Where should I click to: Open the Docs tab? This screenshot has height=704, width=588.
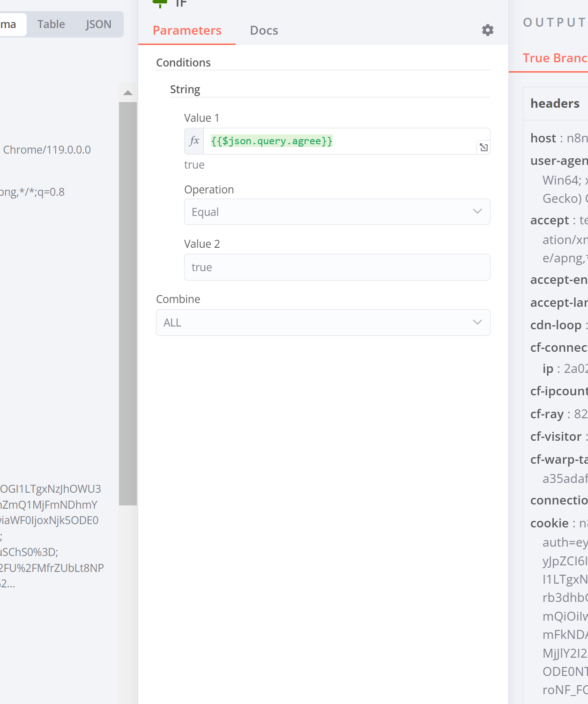(x=264, y=30)
